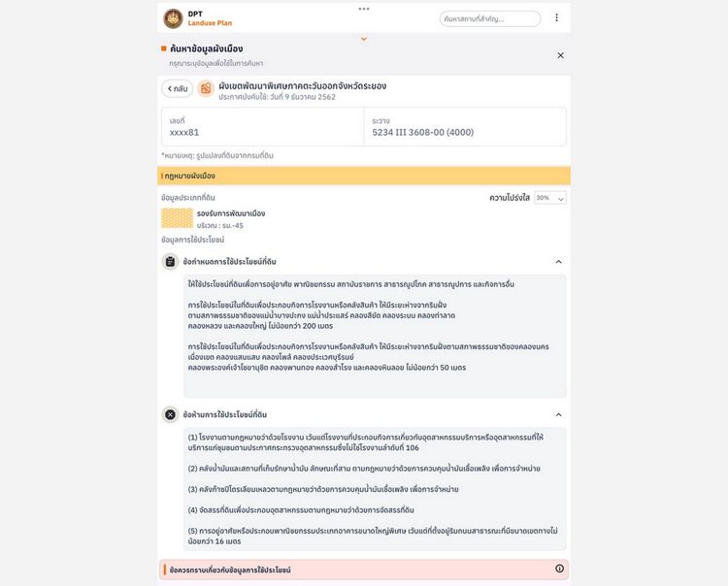Click the Landuse Plan title text

pos(210,22)
